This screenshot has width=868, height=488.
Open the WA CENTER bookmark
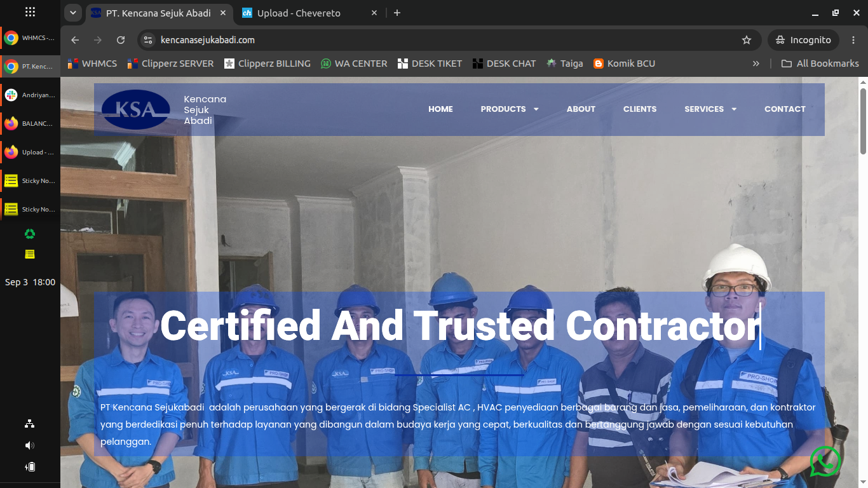[354, 64]
